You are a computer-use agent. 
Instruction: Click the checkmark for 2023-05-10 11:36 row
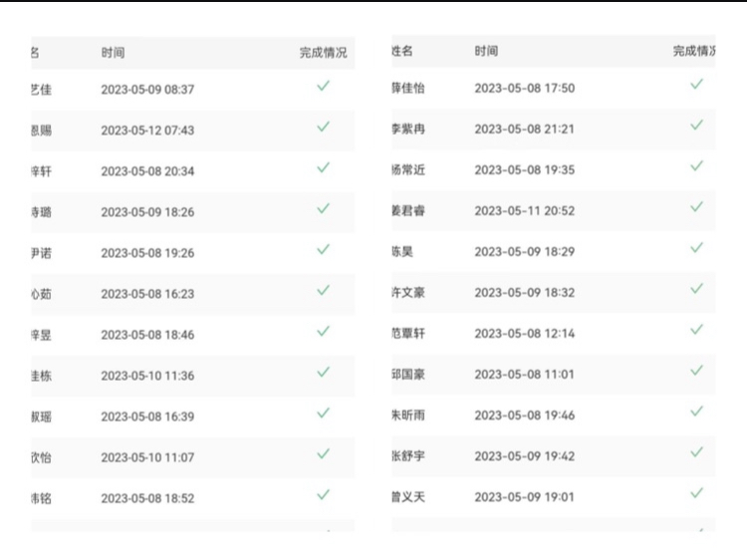(324, 373)
